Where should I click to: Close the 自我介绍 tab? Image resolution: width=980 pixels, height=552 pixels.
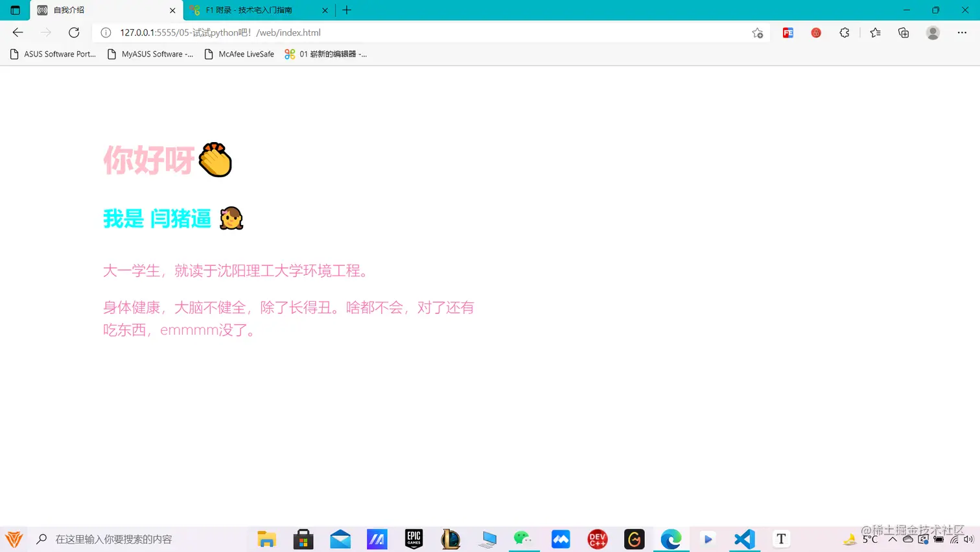172,10
